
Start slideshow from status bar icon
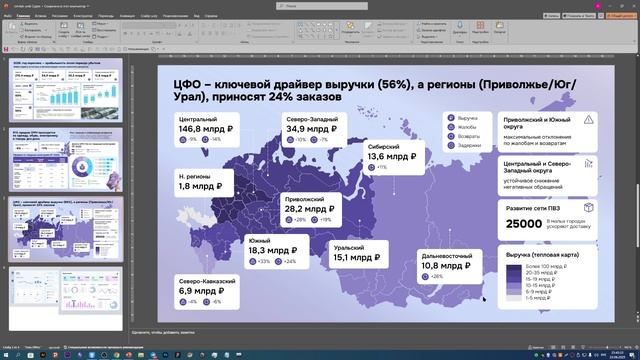583,347
